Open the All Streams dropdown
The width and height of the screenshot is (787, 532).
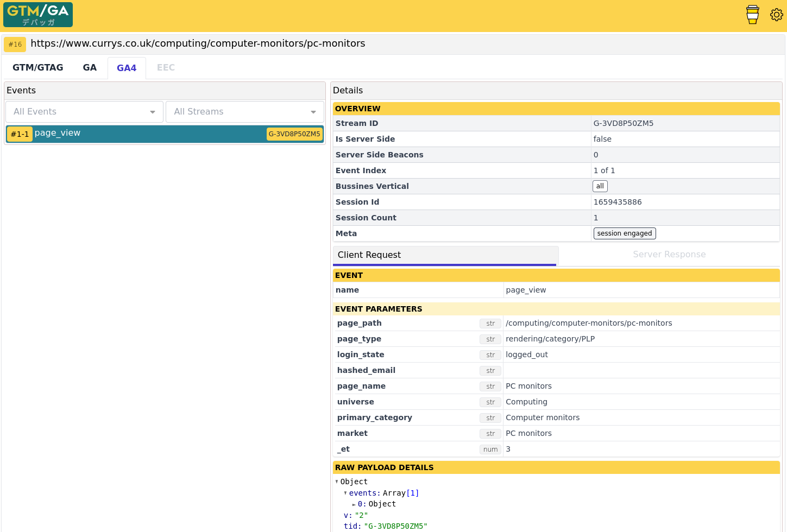(244, 112)
